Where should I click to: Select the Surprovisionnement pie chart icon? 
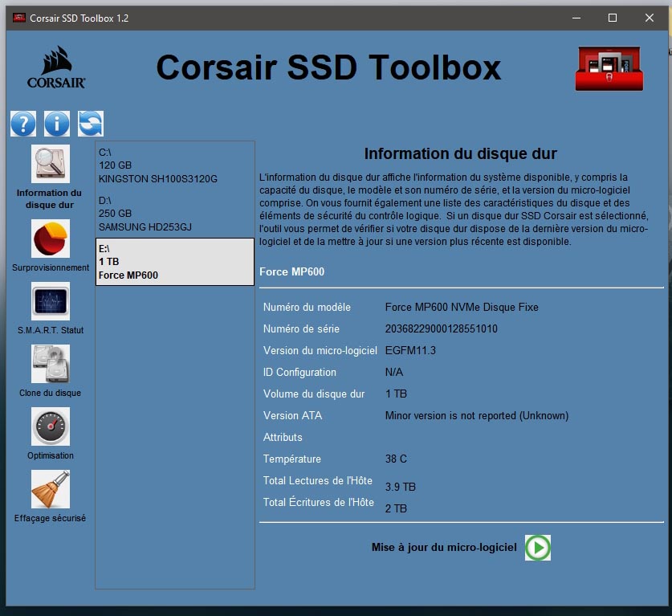50,239
